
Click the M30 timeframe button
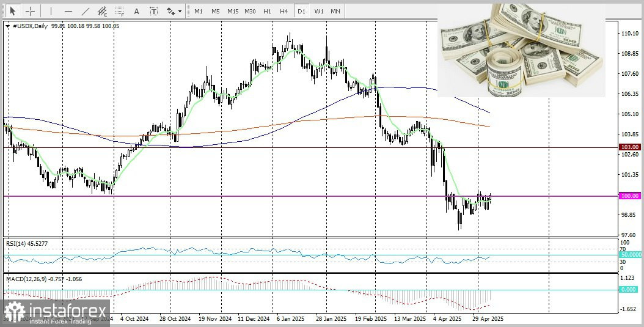pos(250,11)
